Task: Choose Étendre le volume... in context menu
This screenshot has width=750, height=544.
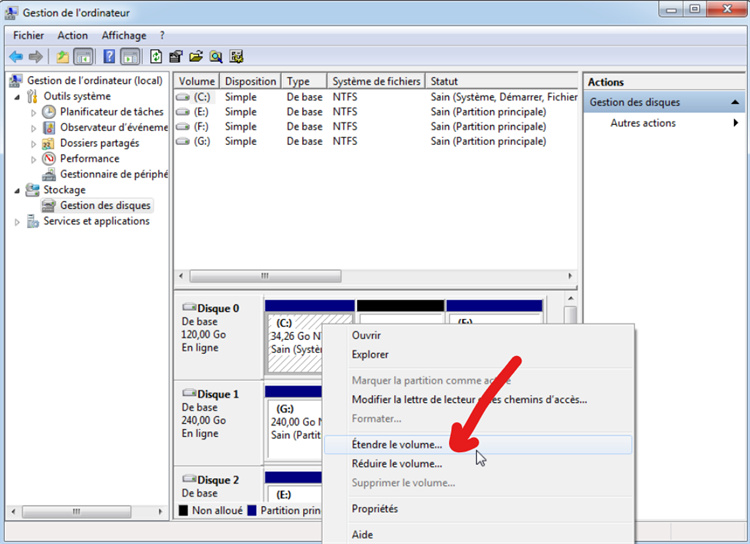Action: (x=478, y=444)
